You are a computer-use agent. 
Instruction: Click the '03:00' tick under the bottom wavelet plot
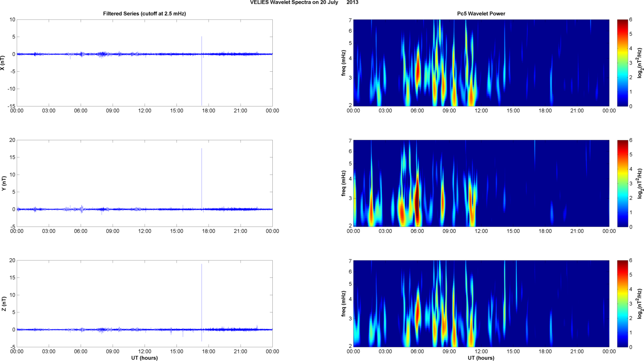pos(385,352)
